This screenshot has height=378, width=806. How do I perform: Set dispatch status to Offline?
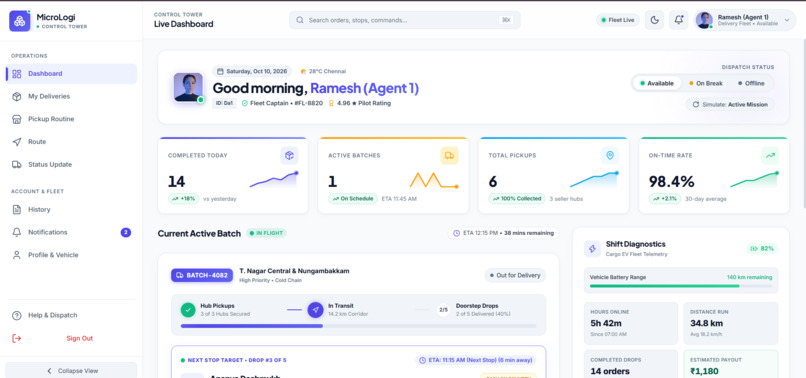[x=751, y=83]
